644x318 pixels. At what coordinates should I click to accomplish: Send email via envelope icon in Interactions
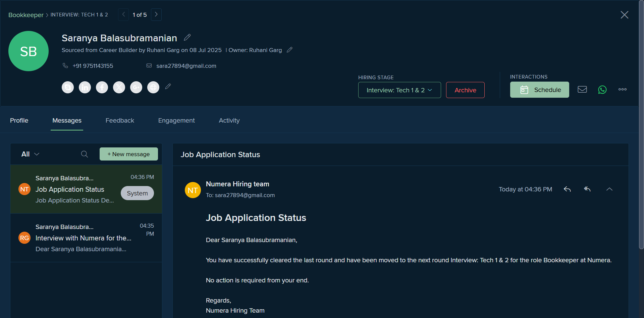582,89
